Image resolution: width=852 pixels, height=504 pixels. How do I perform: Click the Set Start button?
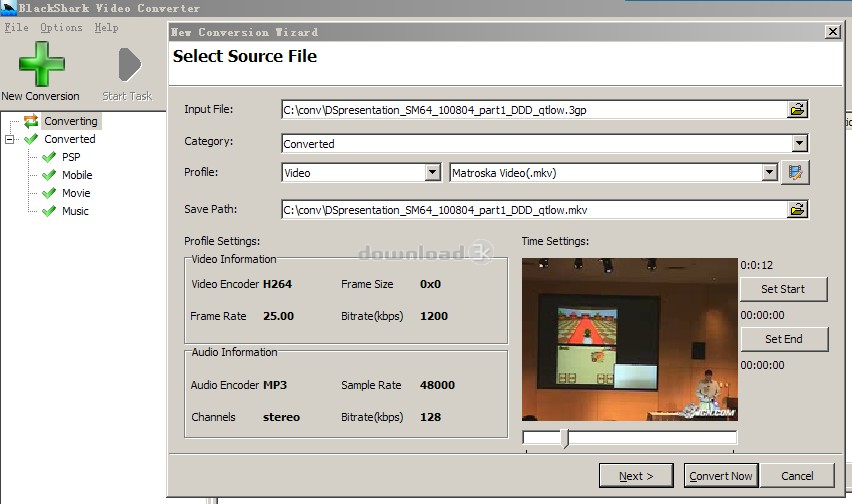pyautogui.click(x=783, y=289)
